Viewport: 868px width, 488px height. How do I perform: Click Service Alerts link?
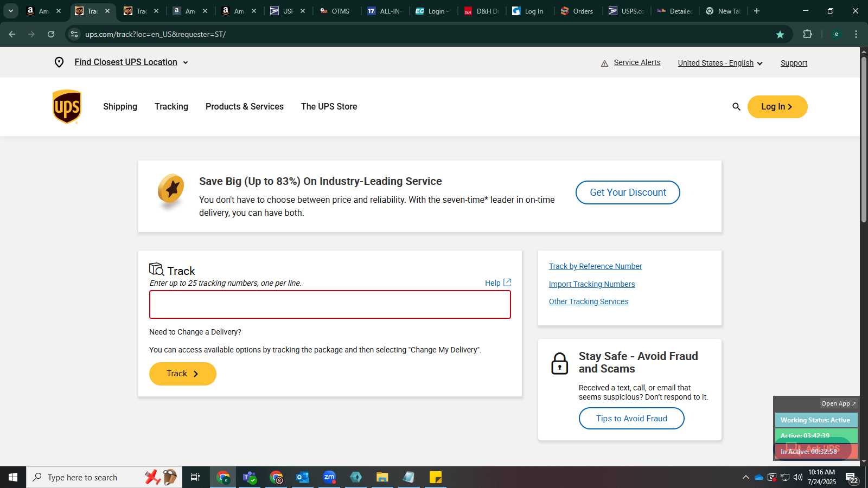pos(637,62)
